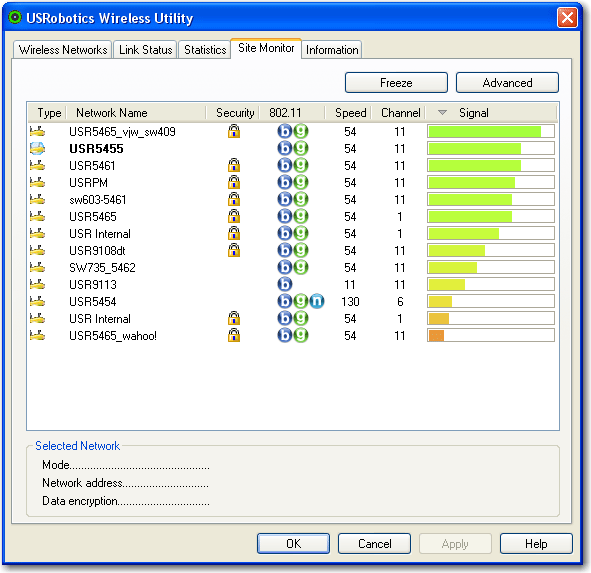Confirm with the OK button
This screenshot has width=591, height=573.
(293, 543)
